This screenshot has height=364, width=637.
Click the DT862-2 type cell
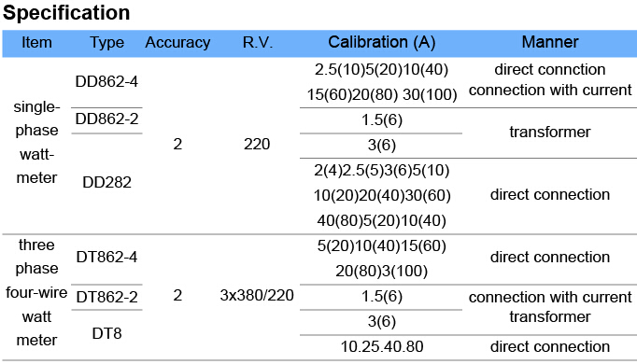point(106,297)
